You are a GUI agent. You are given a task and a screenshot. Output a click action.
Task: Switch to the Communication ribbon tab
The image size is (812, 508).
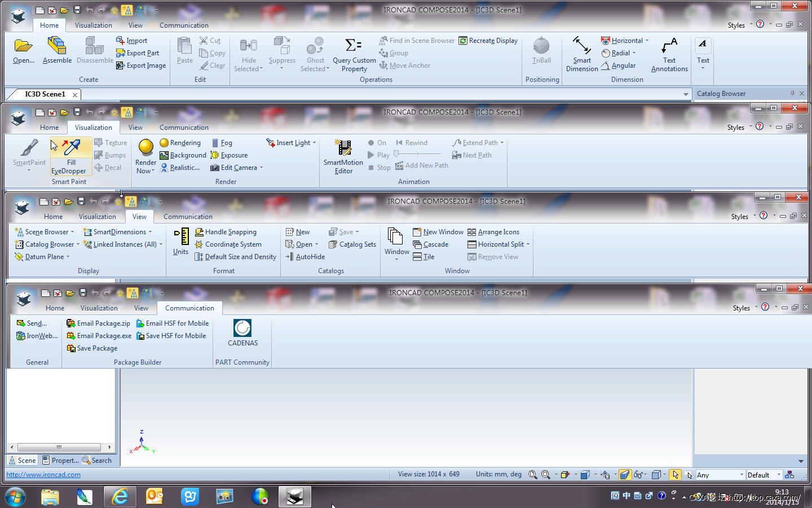[184, 25]
